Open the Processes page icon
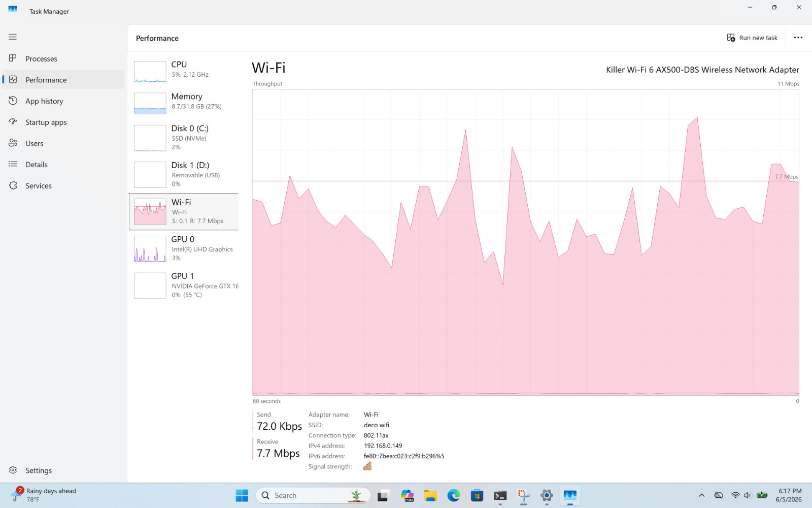The width and height of the screenshot is (812, 508). coord(13,58)
